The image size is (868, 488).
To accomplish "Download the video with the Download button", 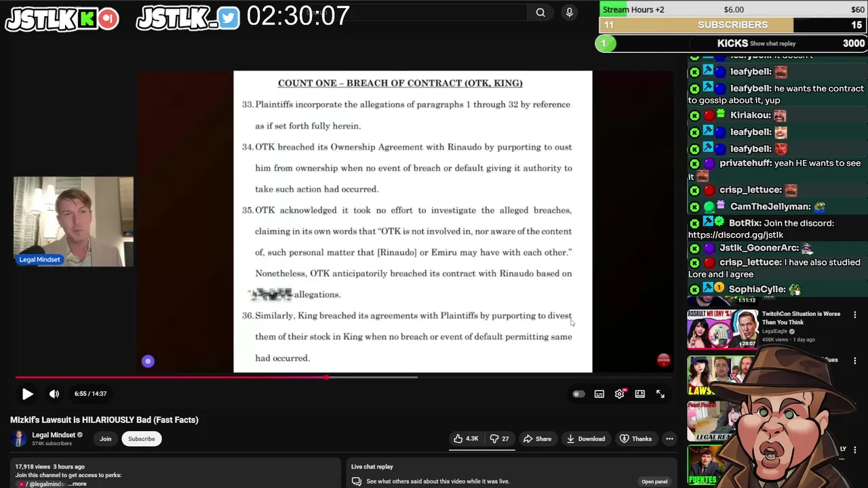I will [x=586, y=439].
